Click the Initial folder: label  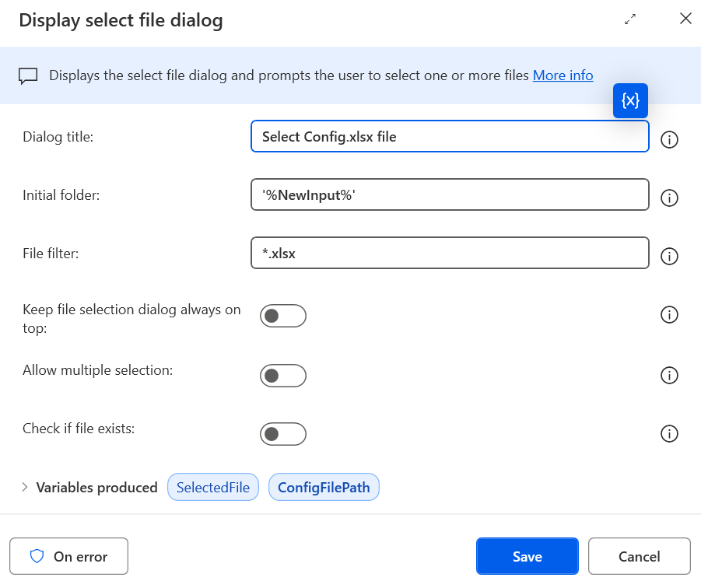point(61,195)
